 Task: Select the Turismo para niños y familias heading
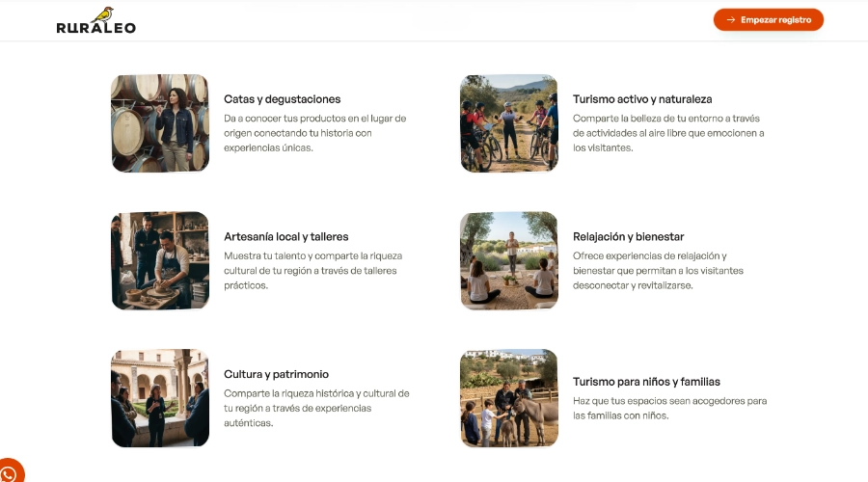[x=646, y=382]
